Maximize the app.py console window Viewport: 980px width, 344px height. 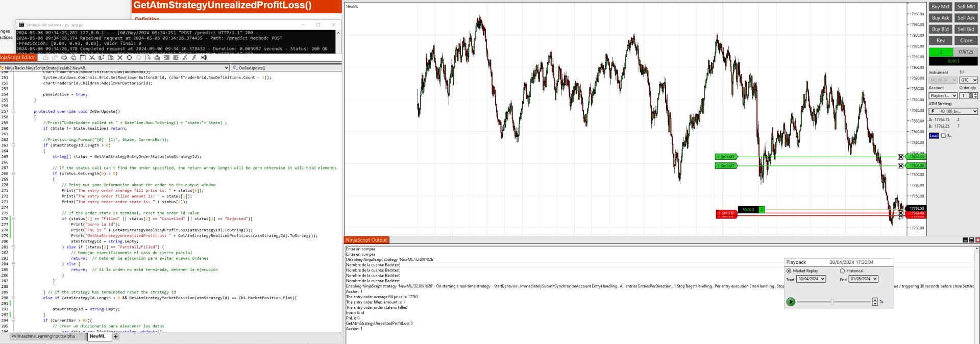(318, 24)
